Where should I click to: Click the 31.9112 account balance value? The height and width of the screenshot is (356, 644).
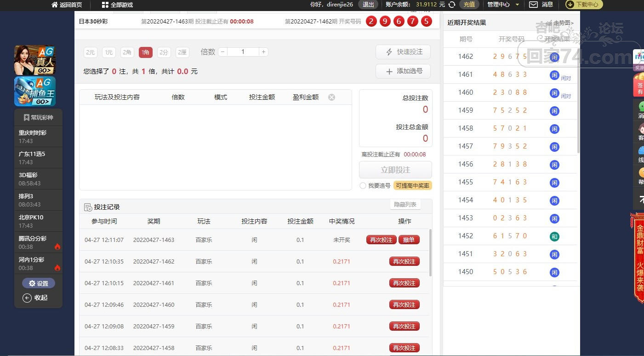click(x=427, y=5)
